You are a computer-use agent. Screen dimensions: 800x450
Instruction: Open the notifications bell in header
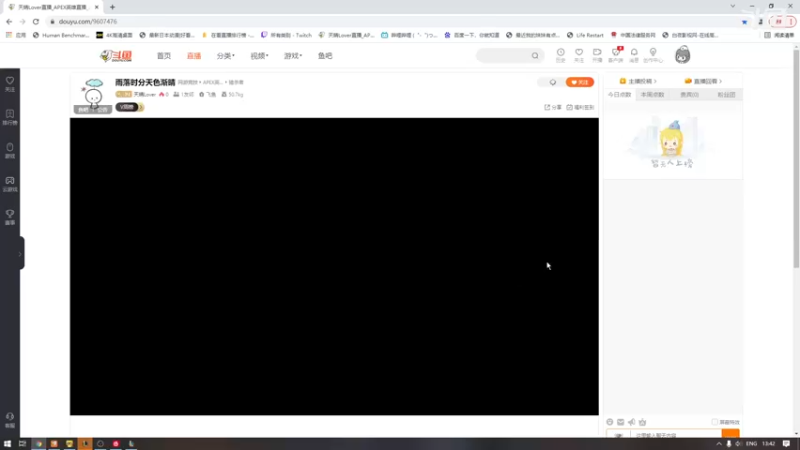[634, 55]
